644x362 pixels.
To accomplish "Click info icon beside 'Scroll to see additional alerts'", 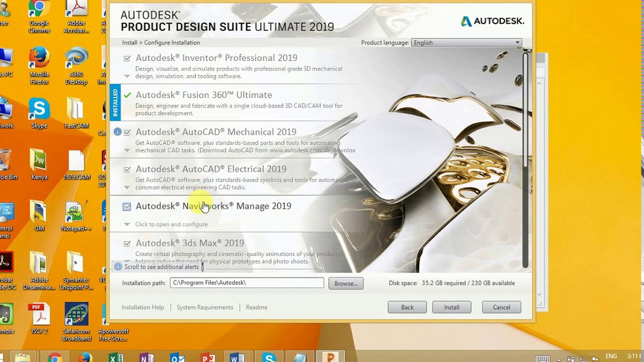I will pyautogui.click(x=118, y=266).
